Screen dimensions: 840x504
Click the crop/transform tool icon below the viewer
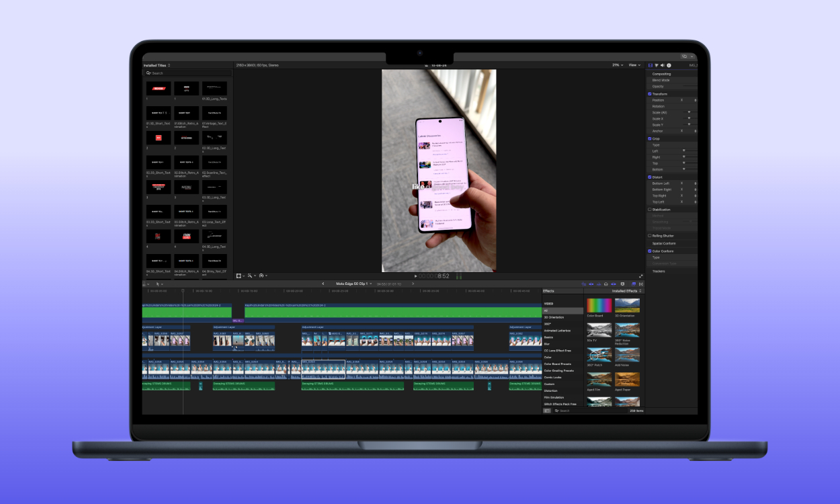(x=240, y=276)
